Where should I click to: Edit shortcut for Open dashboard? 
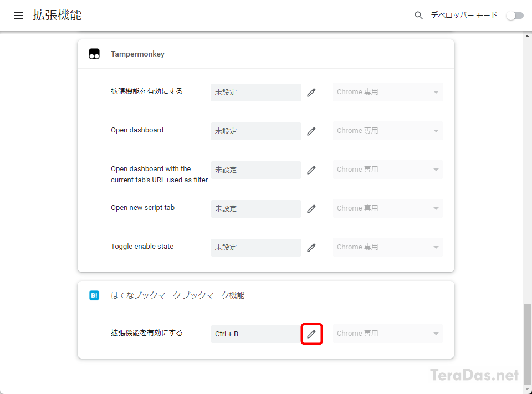[311, 131]
